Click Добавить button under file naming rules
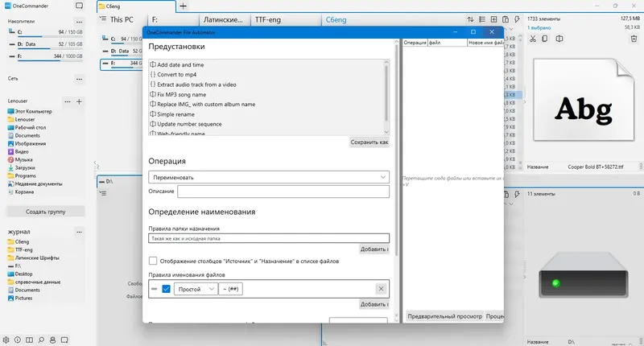 coord(374,304)
